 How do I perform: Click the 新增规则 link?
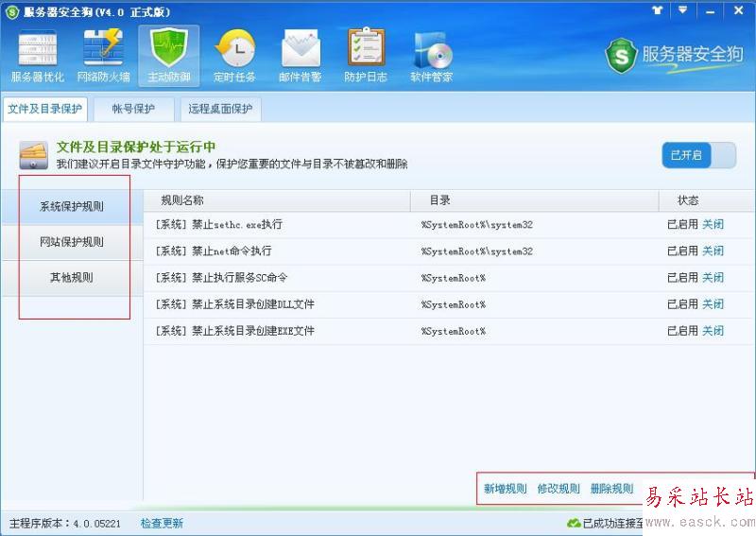[505, 489]
